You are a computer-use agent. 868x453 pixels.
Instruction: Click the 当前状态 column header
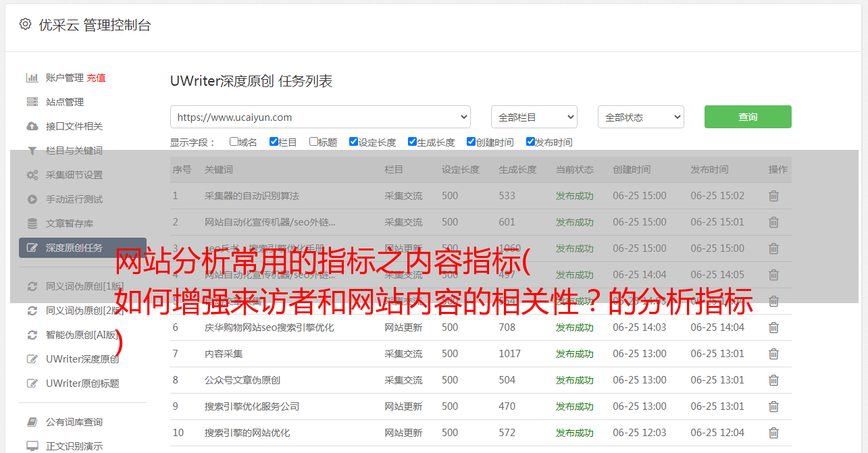coord(575,169)
